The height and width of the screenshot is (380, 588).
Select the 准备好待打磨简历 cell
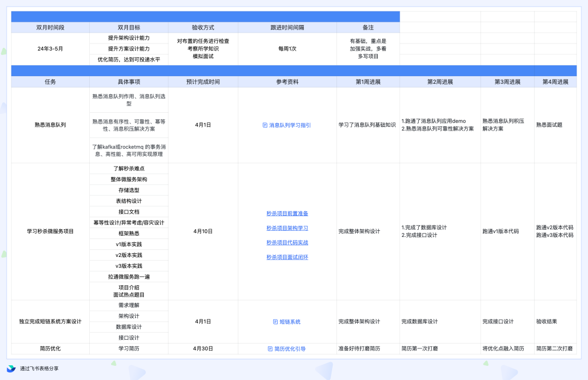click(368, 348)
